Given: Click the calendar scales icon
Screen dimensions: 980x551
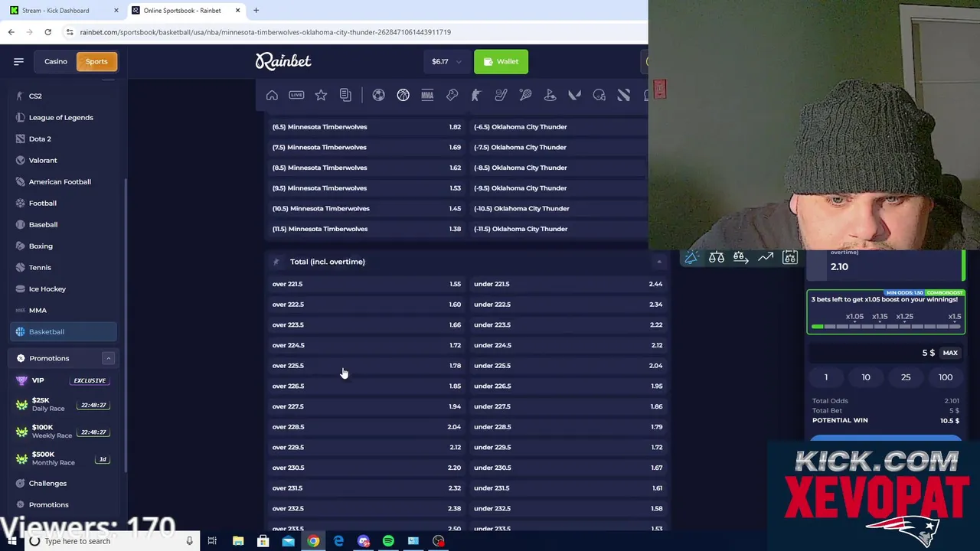Looking at the screenshot, I should [789, 258].
